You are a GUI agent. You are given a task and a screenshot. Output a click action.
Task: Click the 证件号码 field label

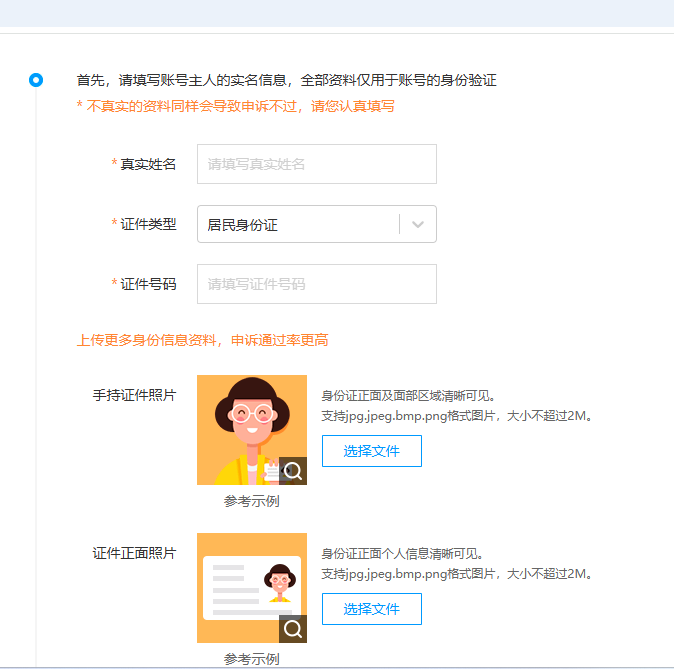[148, 284]
